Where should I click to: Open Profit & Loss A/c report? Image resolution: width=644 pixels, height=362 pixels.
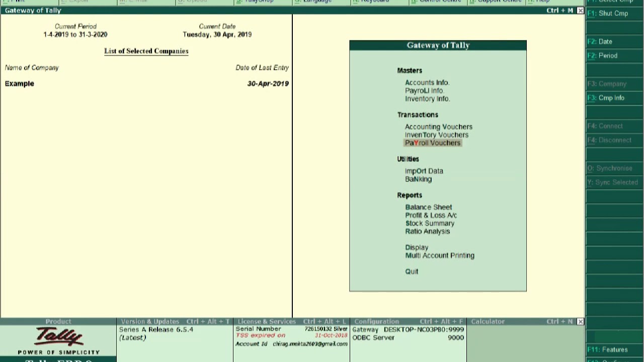[x=431, y=215]
